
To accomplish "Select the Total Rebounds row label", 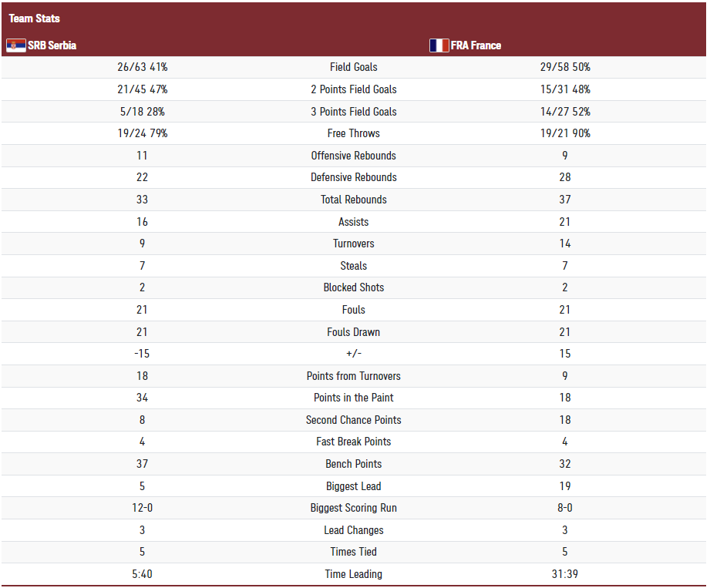I will (354, 200).
